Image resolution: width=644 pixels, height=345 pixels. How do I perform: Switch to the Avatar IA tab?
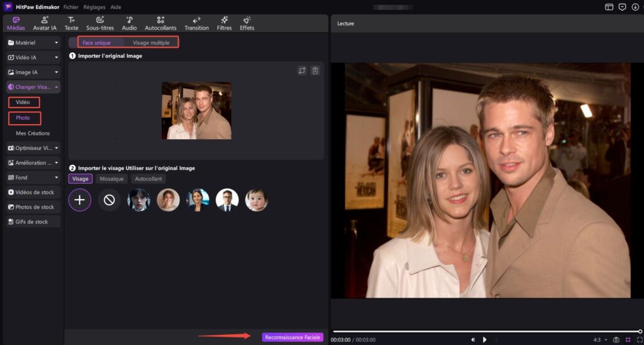(x=45, y=23)
